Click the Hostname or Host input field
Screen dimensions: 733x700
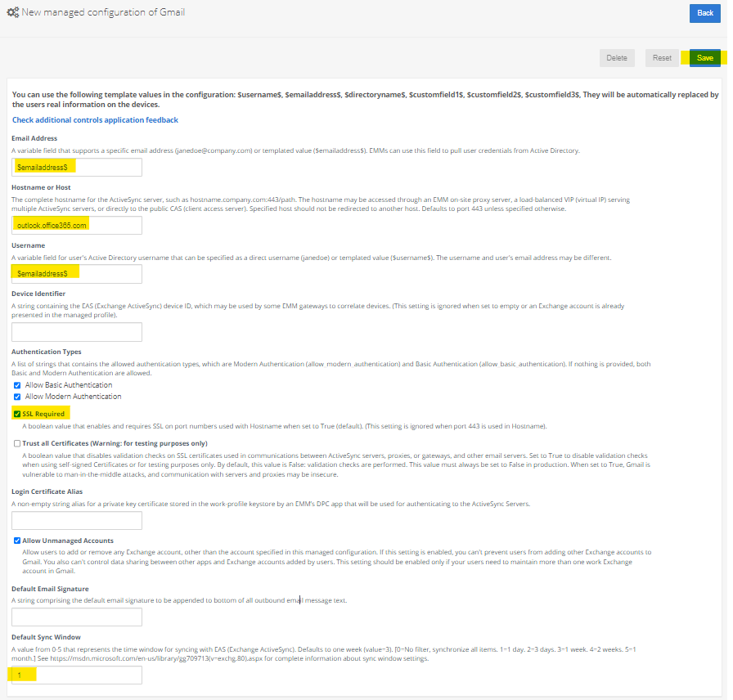coord(77,225)
